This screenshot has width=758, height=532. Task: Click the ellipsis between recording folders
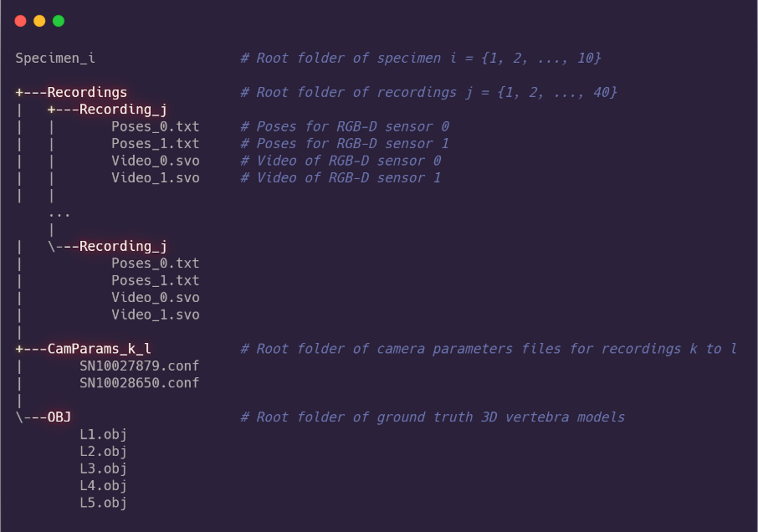tap(59, 215)
